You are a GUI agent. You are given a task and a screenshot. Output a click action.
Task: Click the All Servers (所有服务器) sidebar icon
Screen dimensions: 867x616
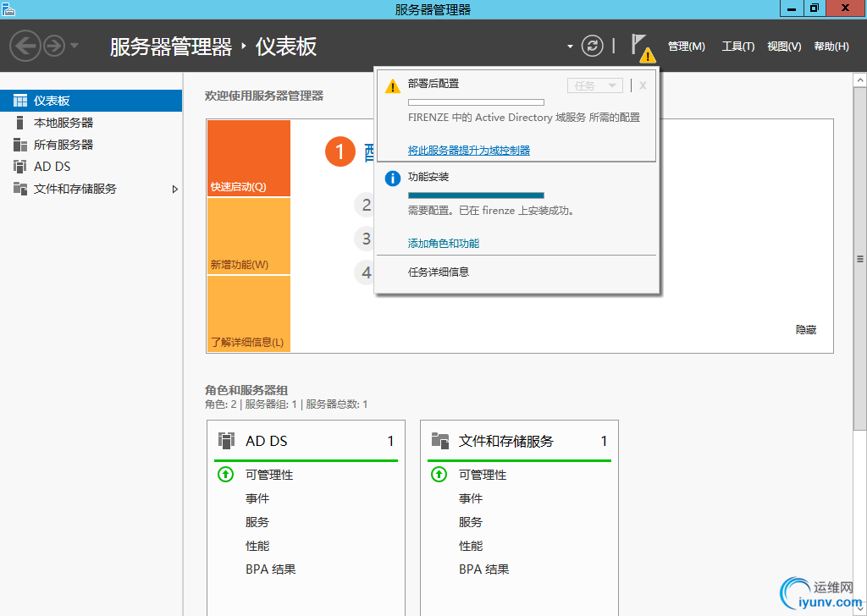20,145
